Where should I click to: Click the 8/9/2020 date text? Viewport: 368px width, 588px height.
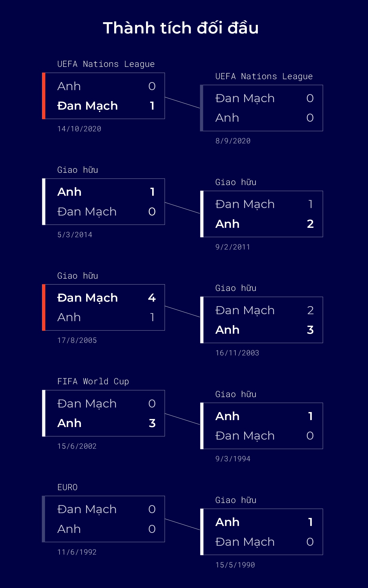click(x=233, y=141)
